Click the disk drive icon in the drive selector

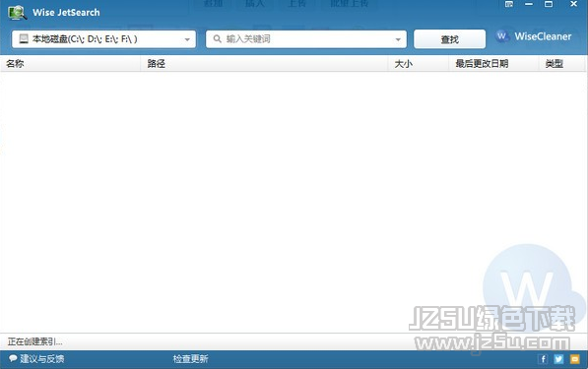point(24,38)
